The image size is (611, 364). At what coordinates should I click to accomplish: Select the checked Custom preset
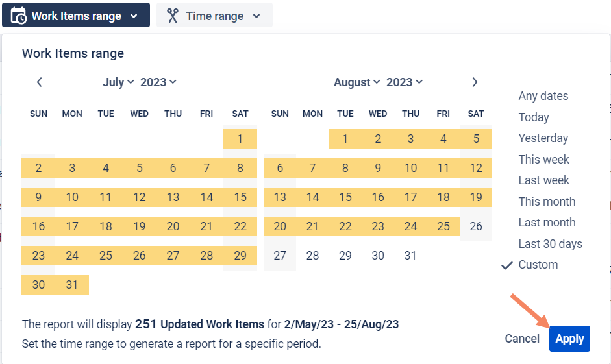click(x=538, y=265)
